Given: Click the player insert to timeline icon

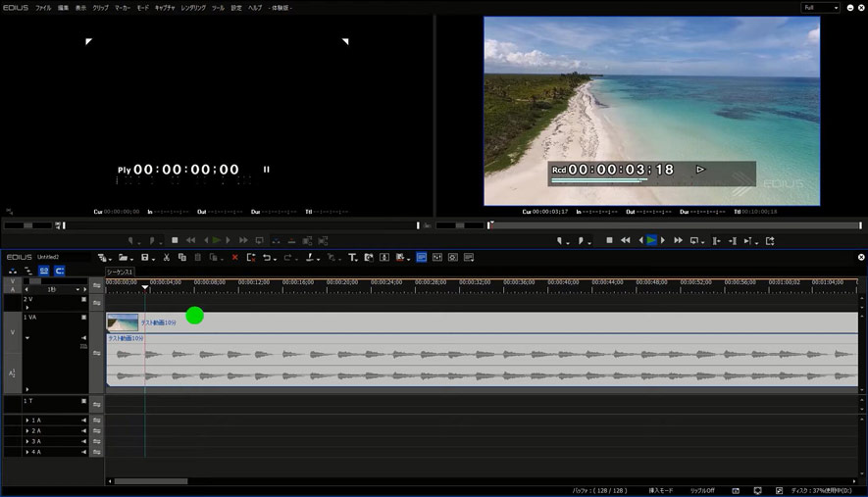Looking at the screenshot, I should (x=276, y=241).
